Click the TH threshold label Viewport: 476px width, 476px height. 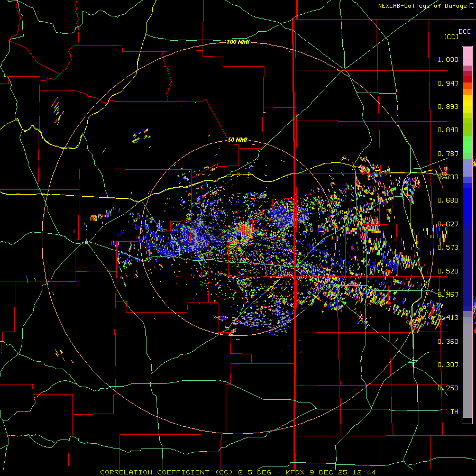coord(454,412)
